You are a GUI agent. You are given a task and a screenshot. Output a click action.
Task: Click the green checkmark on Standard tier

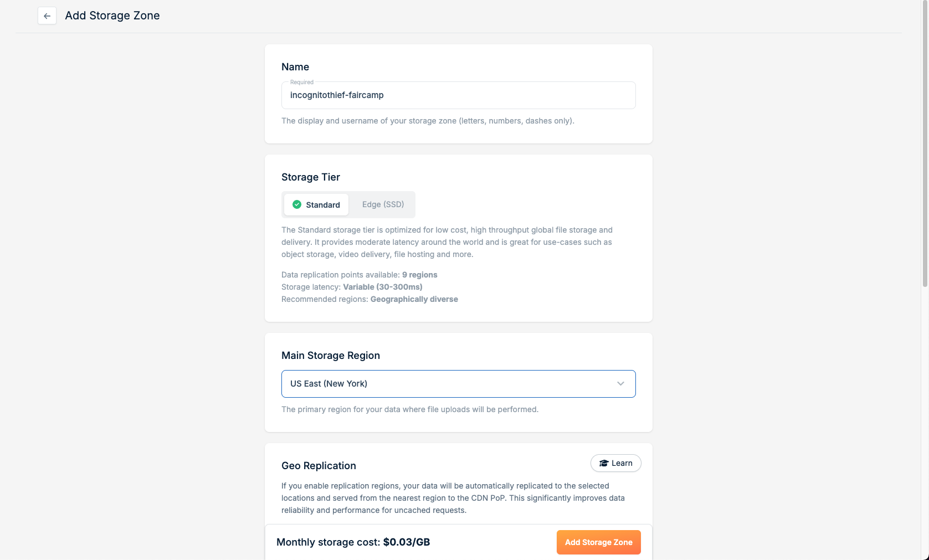(x=297, y=204)
